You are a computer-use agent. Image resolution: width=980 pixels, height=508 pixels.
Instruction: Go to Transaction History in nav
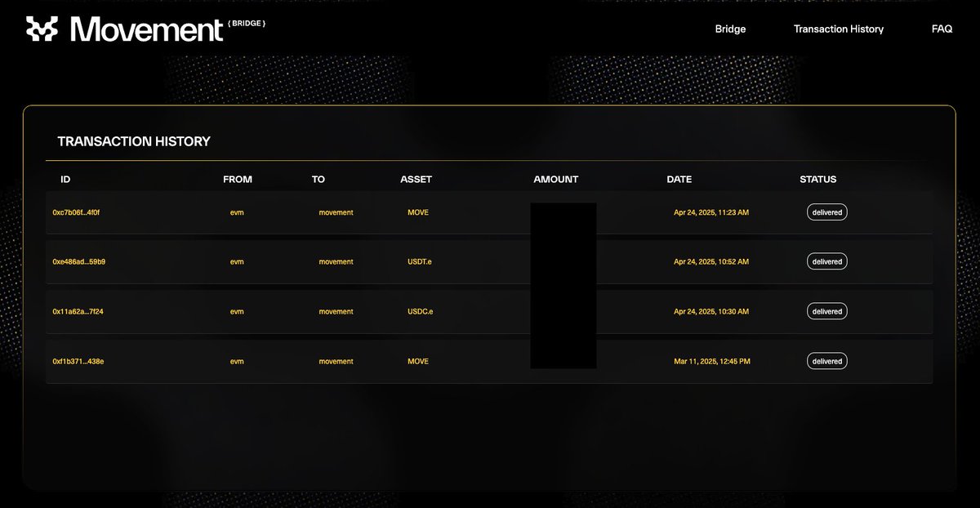point(839,29)
